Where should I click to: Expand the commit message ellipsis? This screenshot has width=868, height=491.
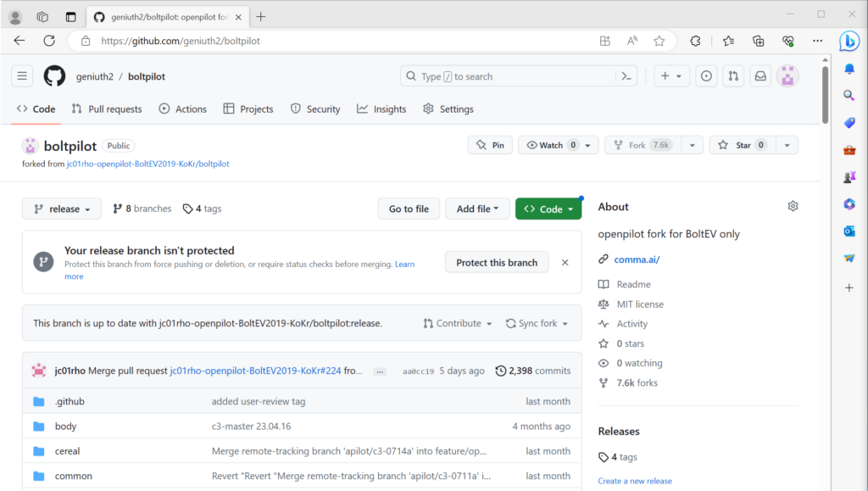pos(380,371)
